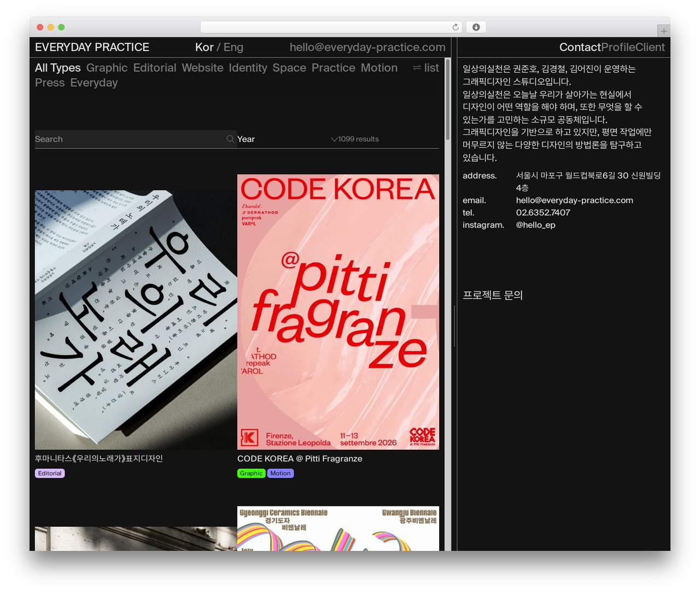Switch site language to Kor
Viewport: 700px width, 593px height.
[204, 48]
